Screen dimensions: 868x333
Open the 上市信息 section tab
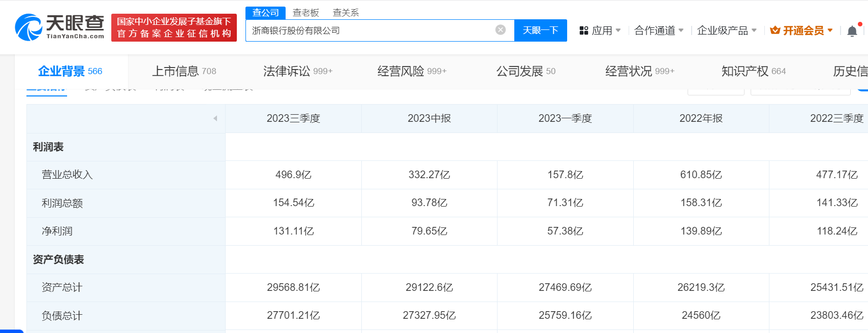click(184, 71)
